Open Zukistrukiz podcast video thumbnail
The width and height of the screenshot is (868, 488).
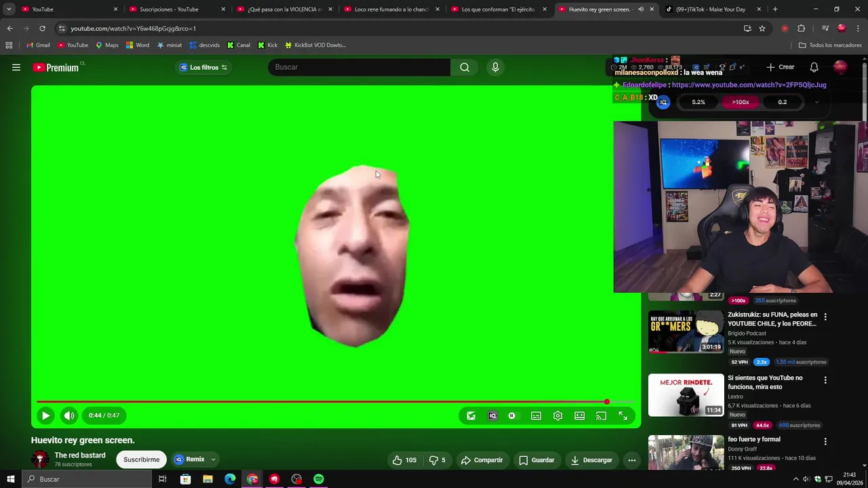point(686,331)
